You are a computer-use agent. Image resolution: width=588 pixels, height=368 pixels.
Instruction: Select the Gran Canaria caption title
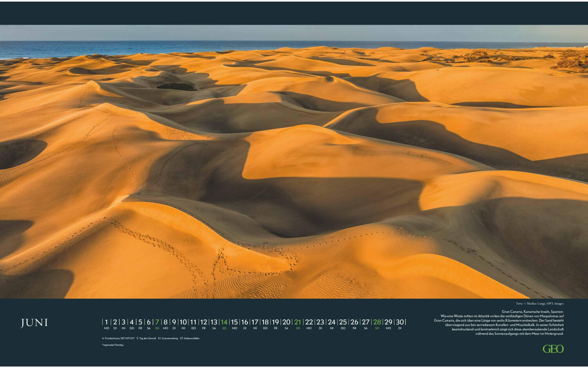[532, 312]
